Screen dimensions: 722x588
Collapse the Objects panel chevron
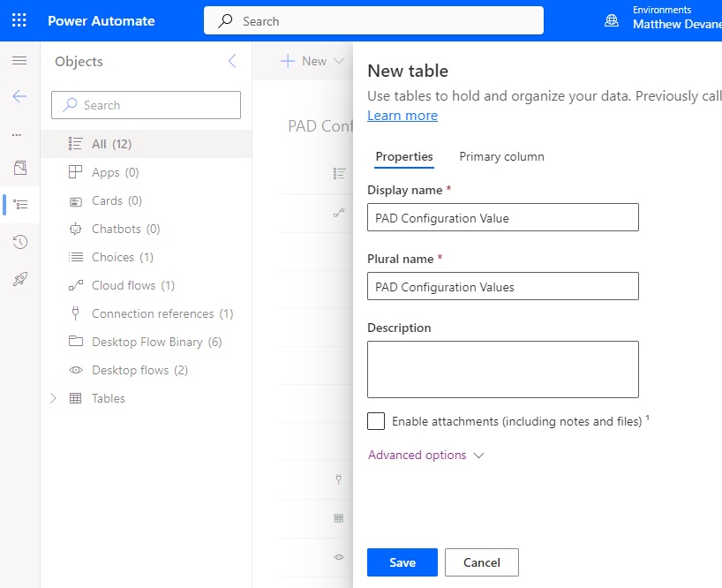232,61
